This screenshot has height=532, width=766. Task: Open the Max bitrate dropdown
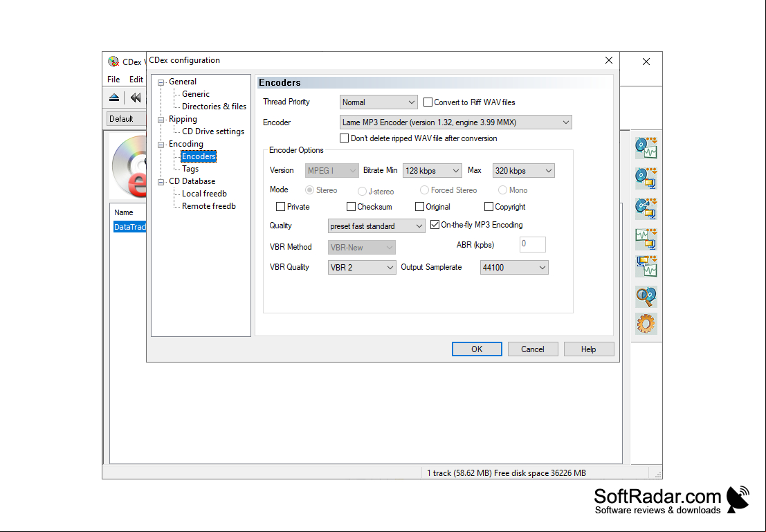(x=523, y=170)
